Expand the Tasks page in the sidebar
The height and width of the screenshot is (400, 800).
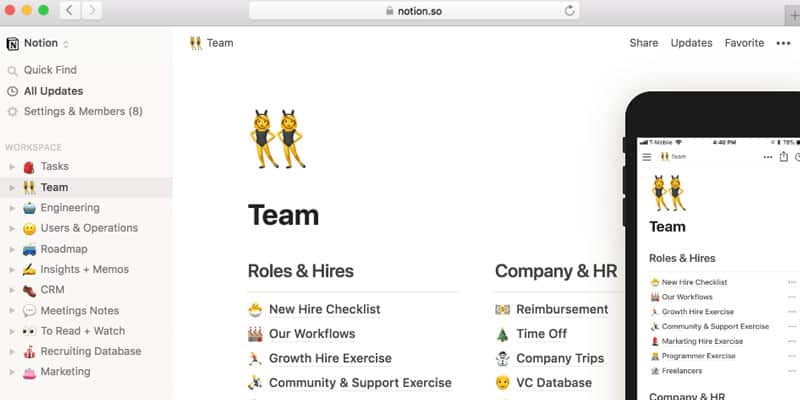[x=12, y=167]
